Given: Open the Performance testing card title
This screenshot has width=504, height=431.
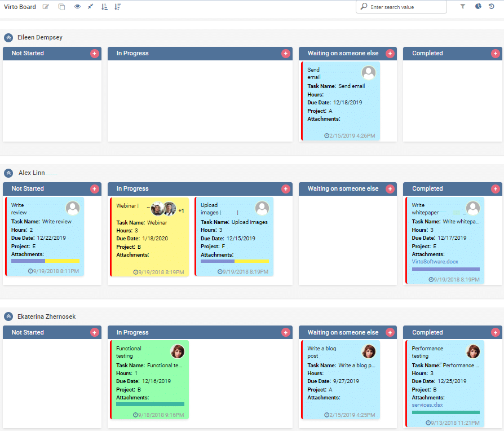Looking at the screenshot, I should click(427, 352).
